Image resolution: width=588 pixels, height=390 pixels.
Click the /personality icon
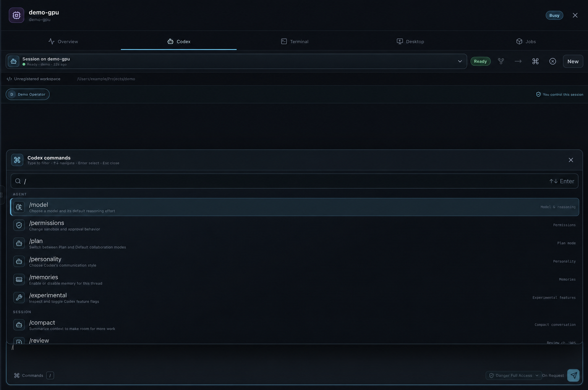point(19,261)
